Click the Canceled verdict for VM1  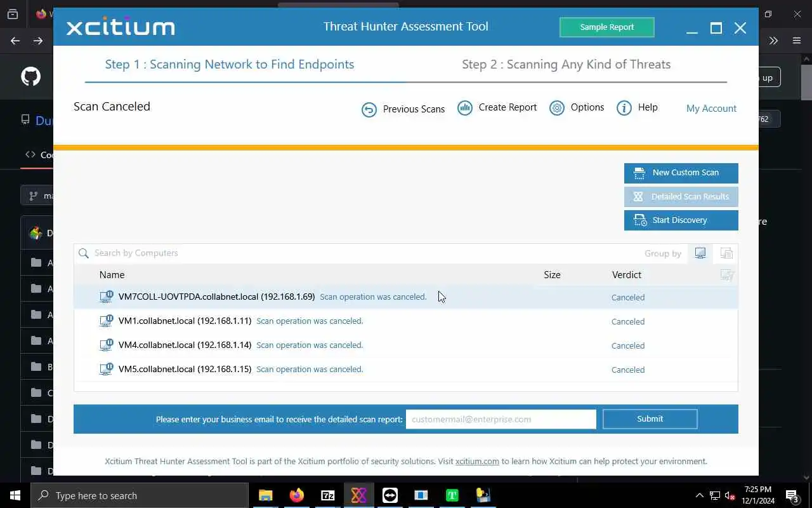click(628, 321)
